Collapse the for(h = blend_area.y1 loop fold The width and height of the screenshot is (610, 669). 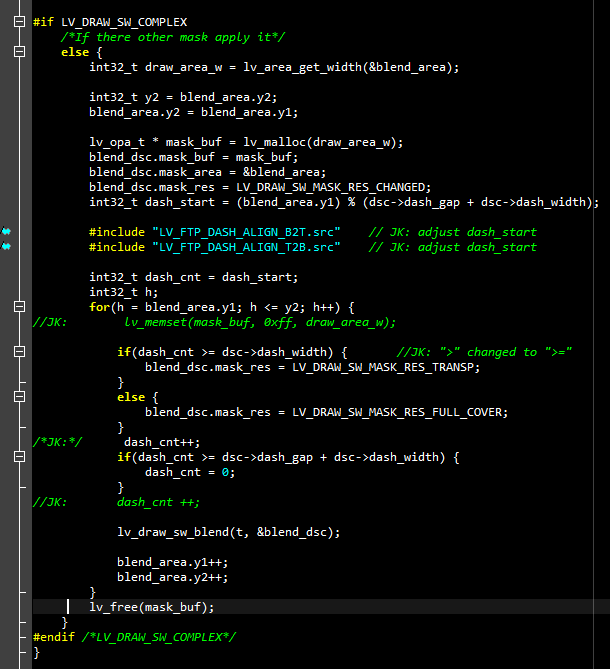click(x=19, y=307)
